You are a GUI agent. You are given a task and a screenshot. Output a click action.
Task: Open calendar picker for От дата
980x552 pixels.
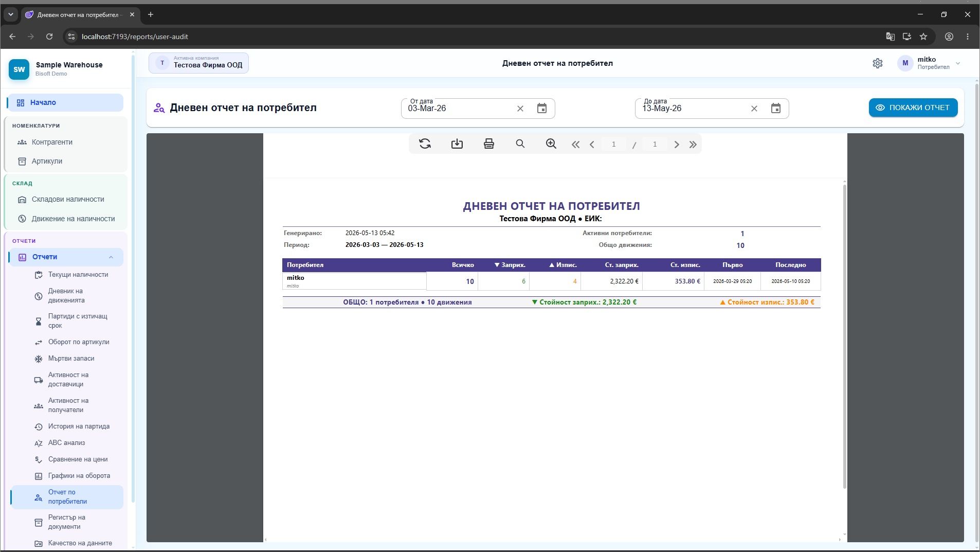542,109
